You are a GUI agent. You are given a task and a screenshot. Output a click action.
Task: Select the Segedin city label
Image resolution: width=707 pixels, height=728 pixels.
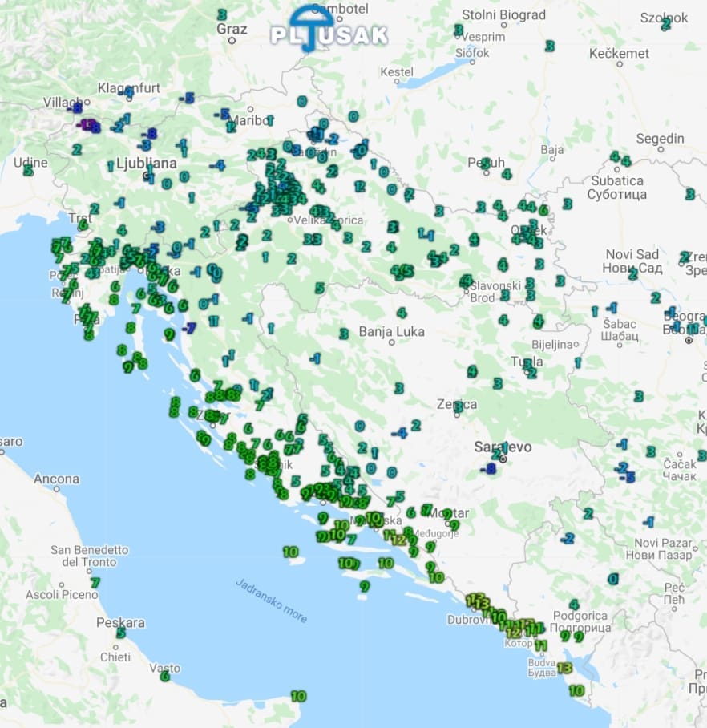click(x=660, y=139)
